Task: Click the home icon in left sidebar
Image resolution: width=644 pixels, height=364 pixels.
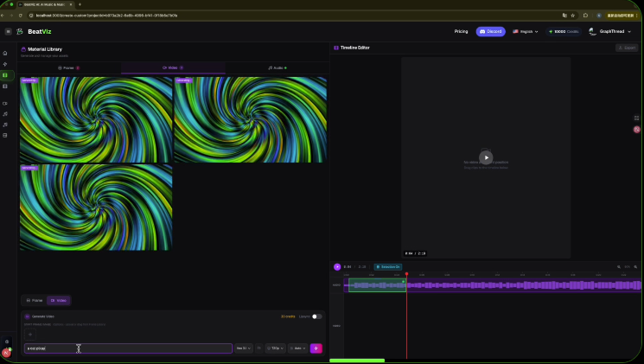Action: coord(5,54)
